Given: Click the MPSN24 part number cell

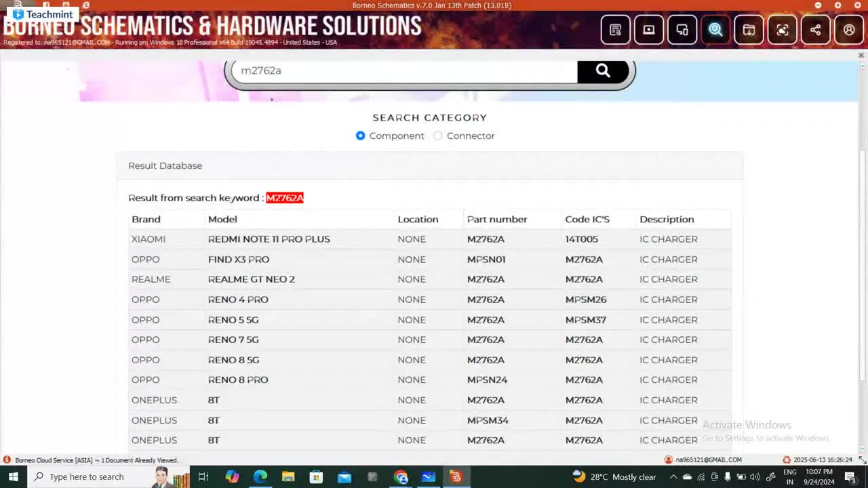Looking at the screenshot, I should click(x=487, y=380).
